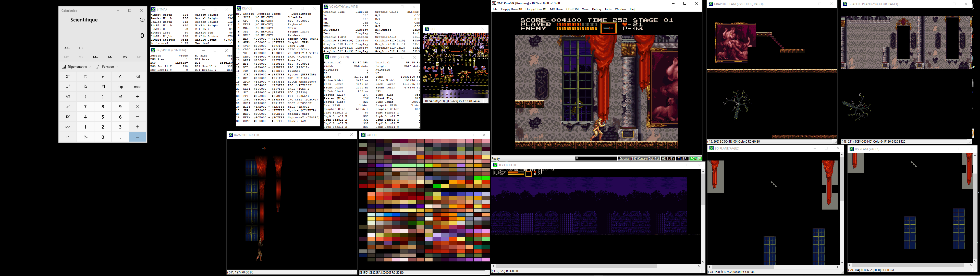Open the MO Drive menu
This screenshot has height=276, width=980.
(x=556, y=9)
